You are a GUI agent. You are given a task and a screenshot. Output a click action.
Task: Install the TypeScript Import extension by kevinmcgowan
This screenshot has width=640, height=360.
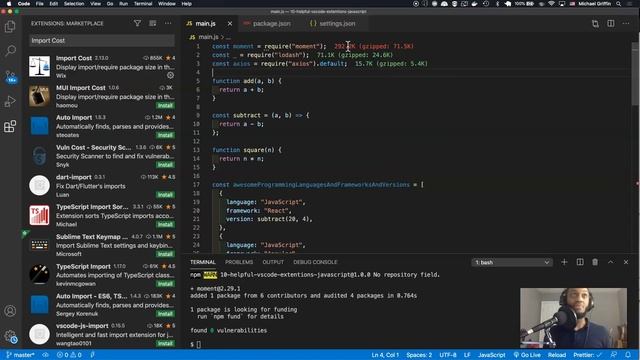(165, 284)
